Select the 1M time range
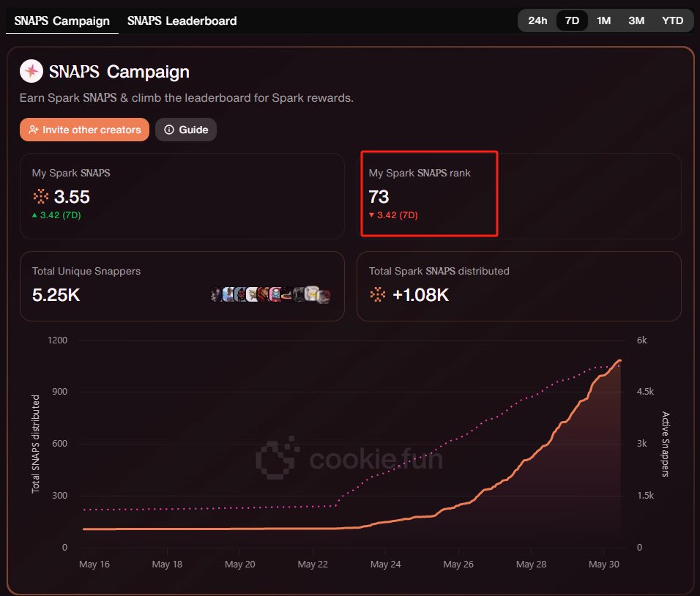This screenshot has width=700, height=596. pyautogui.click(x=603, y=21)
